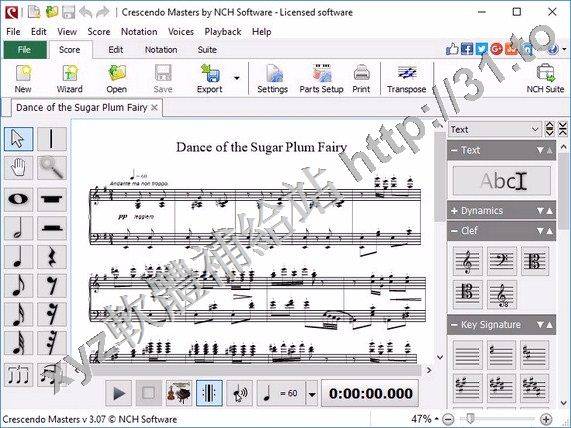The height and width of the screenshot is (428, 571).
Task: Open the instruments selection button
Action: coord(179,393)
